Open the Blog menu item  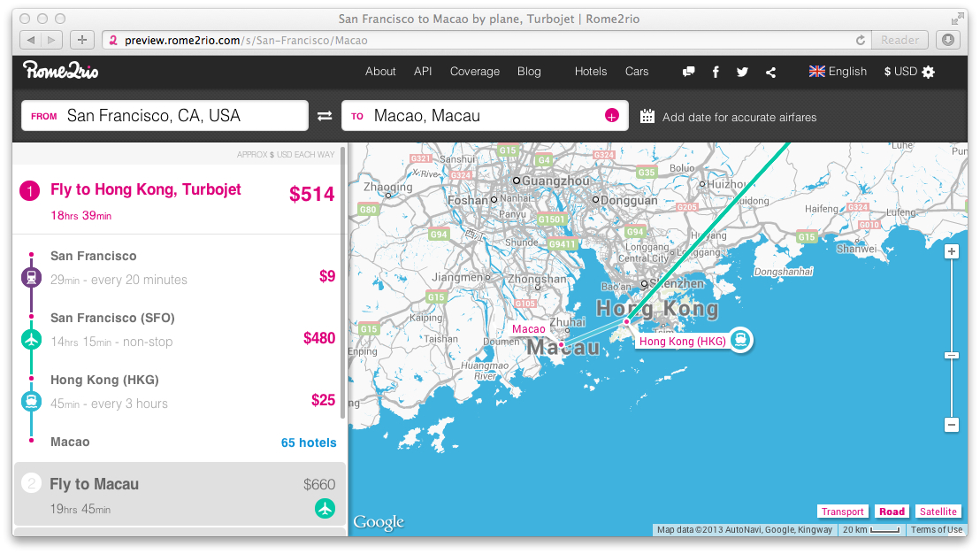coord(529,72)
